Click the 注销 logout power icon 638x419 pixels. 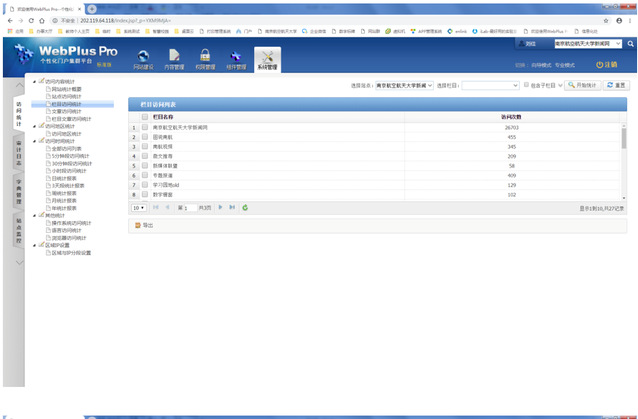coord(606,64)
